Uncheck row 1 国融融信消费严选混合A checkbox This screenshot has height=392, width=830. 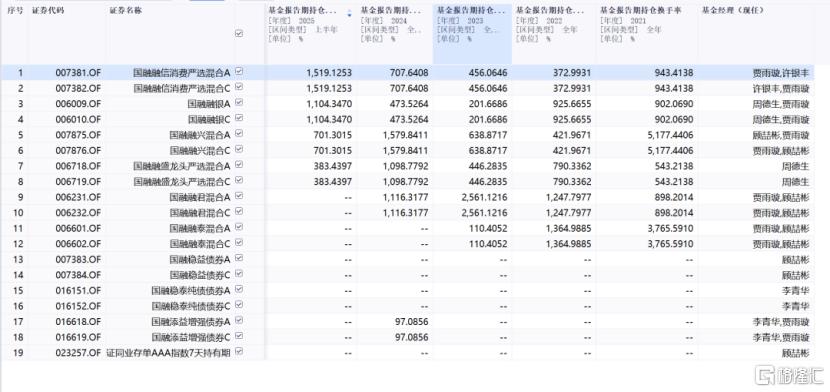239,71
